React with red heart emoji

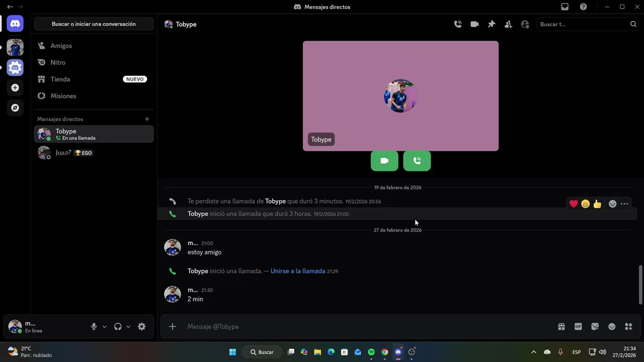(x=574, y=204)
